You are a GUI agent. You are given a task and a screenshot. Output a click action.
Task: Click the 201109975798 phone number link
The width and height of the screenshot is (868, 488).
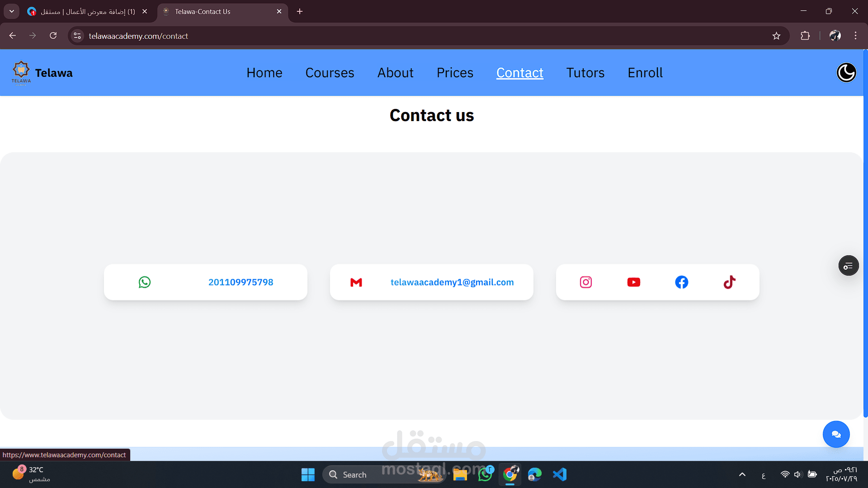pyautogui.click(x=241, y=282)
